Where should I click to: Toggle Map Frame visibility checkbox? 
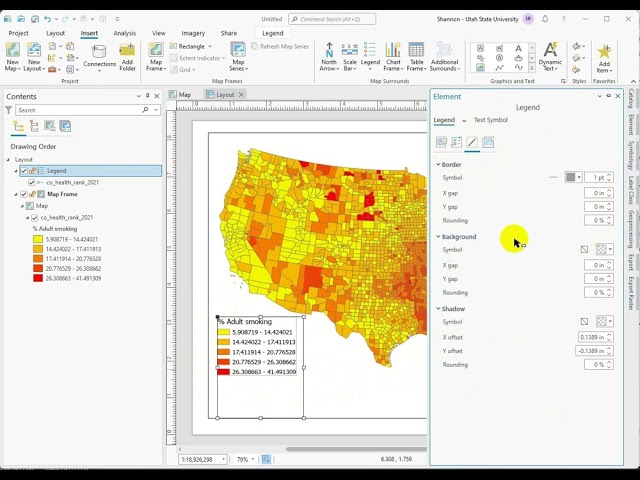click(x=24, y=194)
